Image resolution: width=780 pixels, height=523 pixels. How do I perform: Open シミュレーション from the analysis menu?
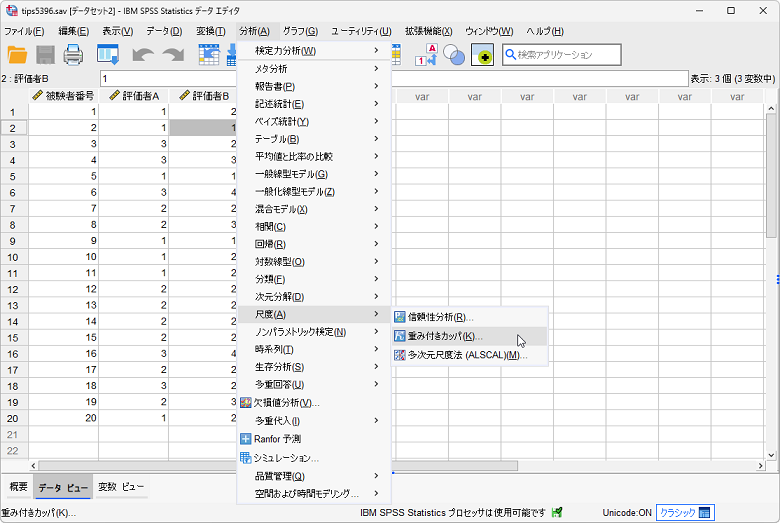[285, 457]
